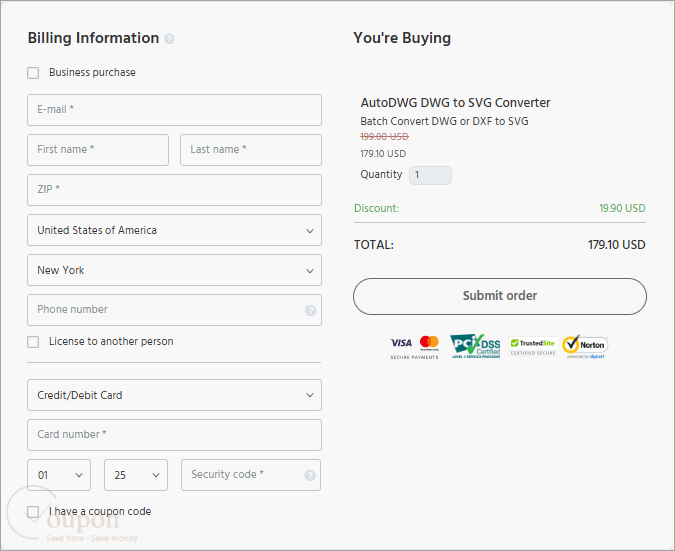Click the Norton secured badge
This screenshot has width=675, height=551.
585,347
